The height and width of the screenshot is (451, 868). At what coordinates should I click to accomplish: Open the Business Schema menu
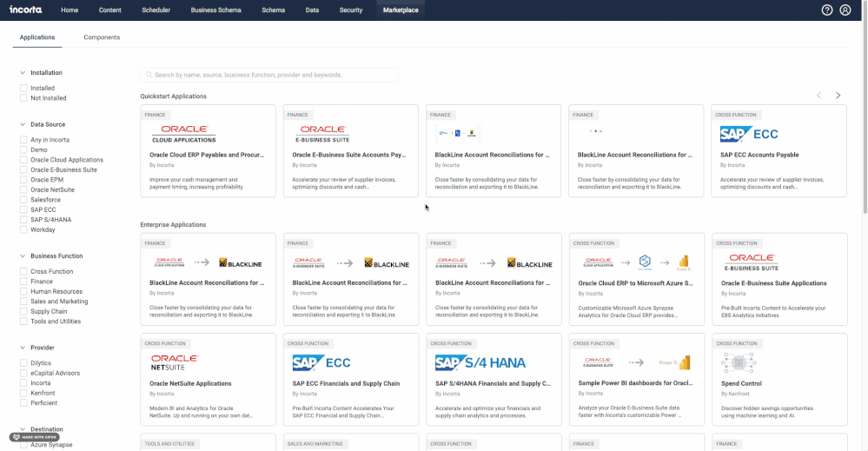215,10
